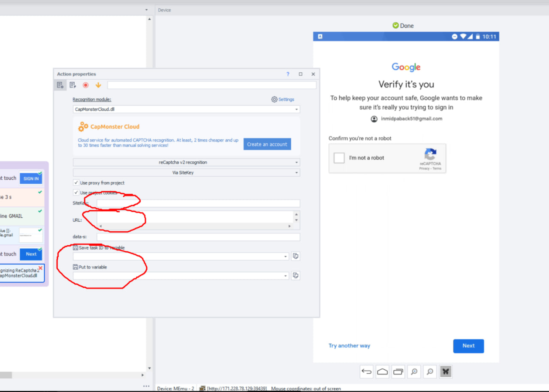The height and width of the screenshot is (392, 549).
Task: Select the GMAIL line action block
Action: coord(21,216)
